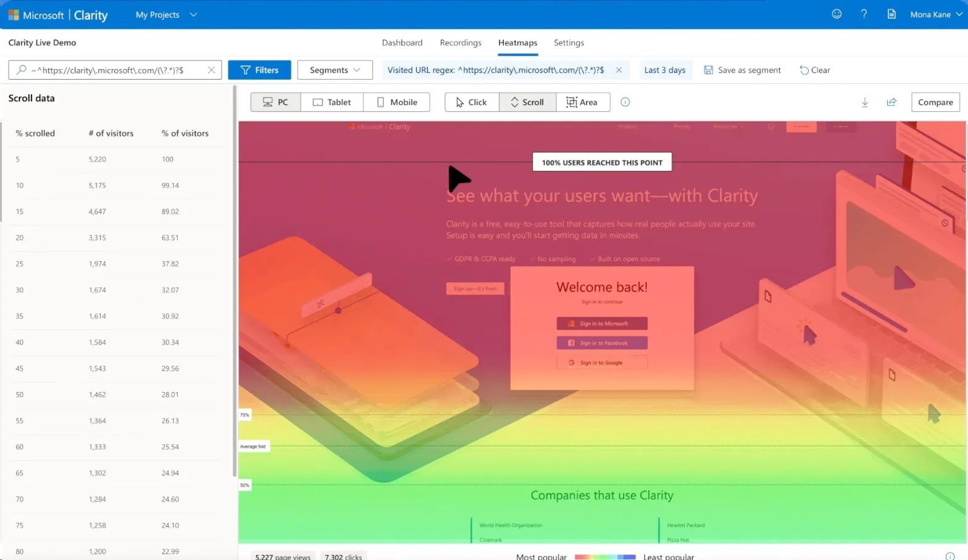The height and width of the screenshot is (560, 968).
Task: Click the Save as segment icon
Action: click(x=709, y=70)
